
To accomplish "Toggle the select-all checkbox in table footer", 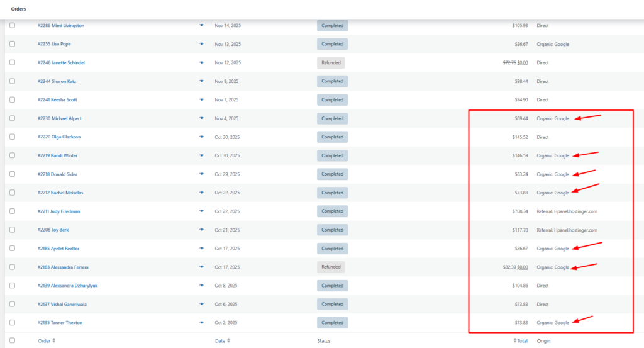I will pos(13,340).
